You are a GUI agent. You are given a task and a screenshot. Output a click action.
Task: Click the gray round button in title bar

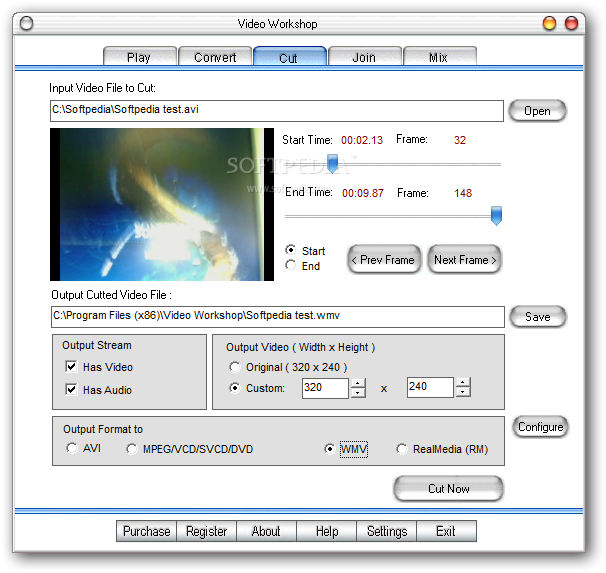point(26,24)
